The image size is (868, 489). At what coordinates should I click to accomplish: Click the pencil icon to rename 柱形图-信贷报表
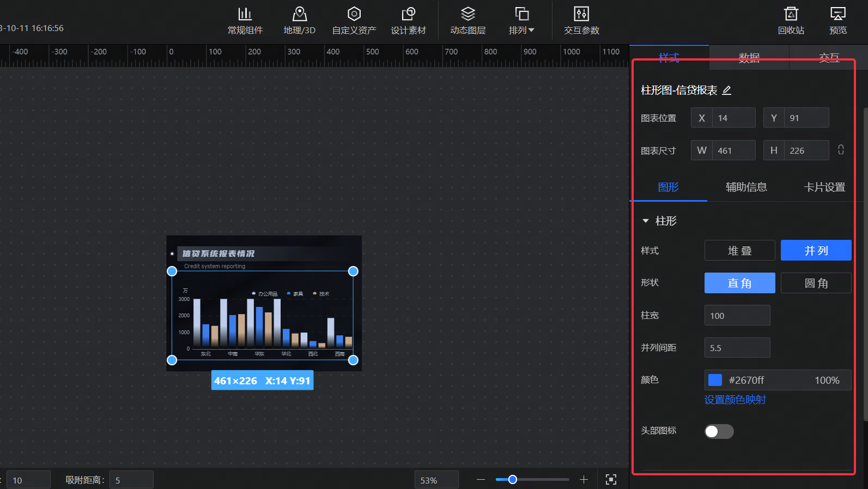pos(727,90)
